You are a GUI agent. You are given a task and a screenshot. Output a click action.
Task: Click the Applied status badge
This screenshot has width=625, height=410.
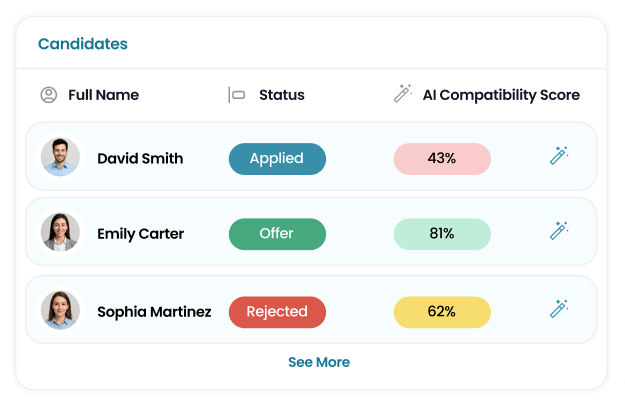click(277, 158)
